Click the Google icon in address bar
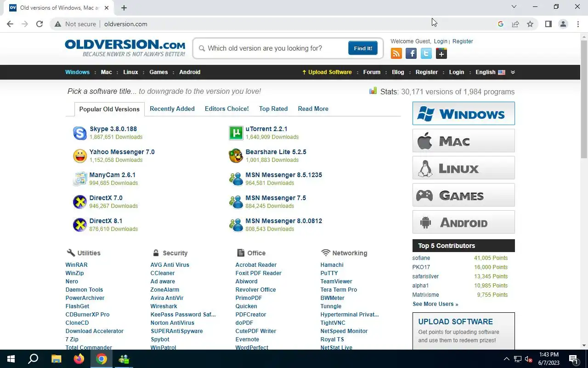This screenshot has width=588, height=368. pyautogui.click(x=501, y=24)
